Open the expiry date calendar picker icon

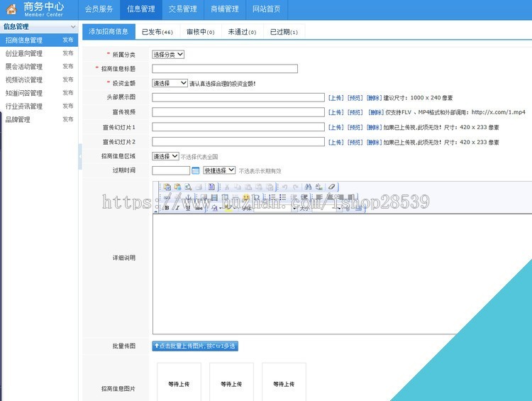(x=196, y=170)
